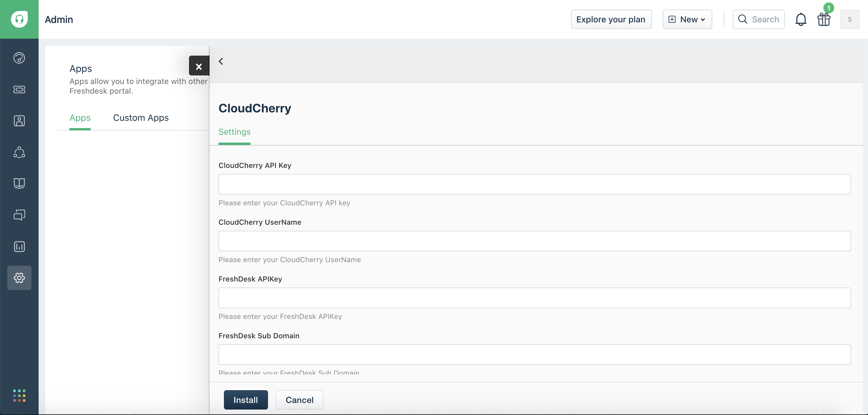Image resolution: width=868 pixels, height=415 pixels.
Task: Focus the CloudCherry API Key field
Action: point(535,184)
